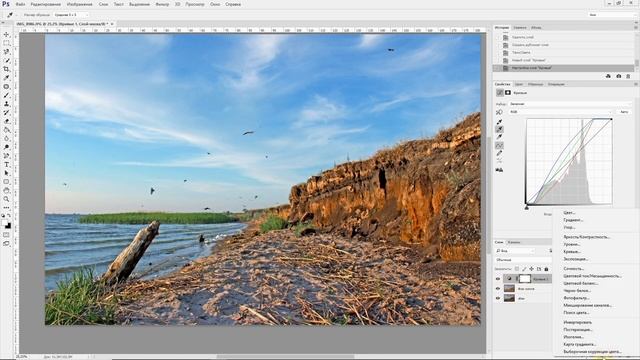This screenshot has height=360, width=640.
Task: Toggle lock image pixels brush icon
Action: [x=524, y=269]
